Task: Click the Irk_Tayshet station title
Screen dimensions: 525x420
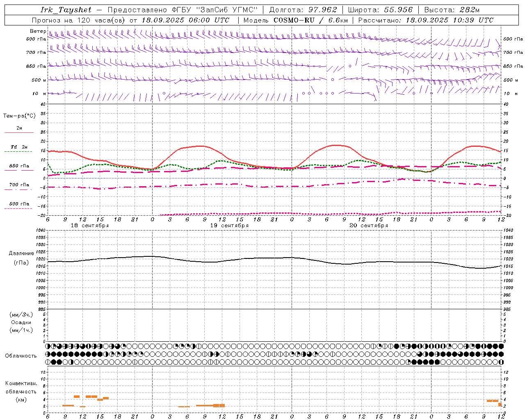Action: click(x=66, y=10)
